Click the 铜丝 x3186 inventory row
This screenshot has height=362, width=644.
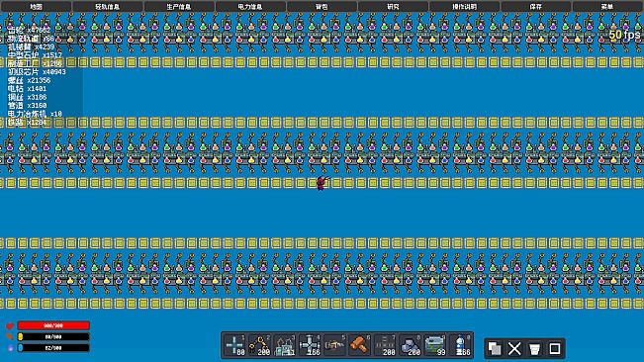click(27, 97)
